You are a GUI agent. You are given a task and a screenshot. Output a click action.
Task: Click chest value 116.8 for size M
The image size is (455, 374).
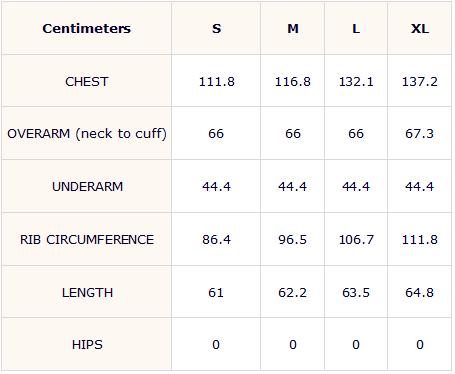pos(293,82)
